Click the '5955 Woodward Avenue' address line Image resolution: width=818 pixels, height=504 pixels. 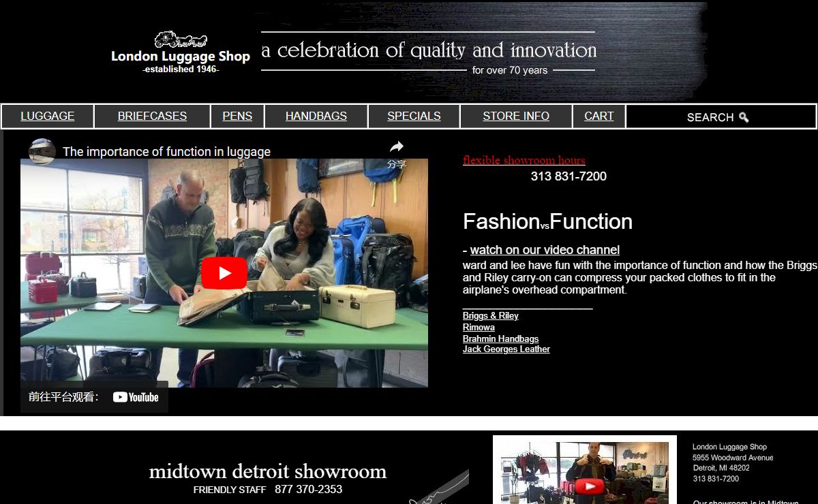click(x=733, y=458)
